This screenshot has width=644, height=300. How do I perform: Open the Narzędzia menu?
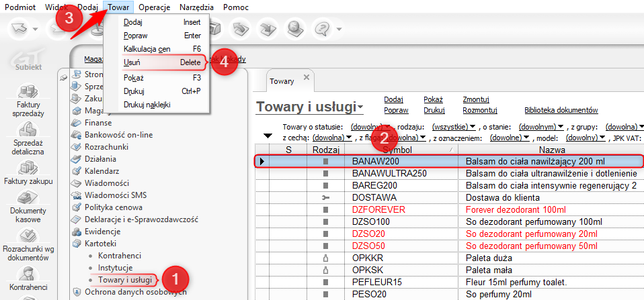(x=196, y=7)
